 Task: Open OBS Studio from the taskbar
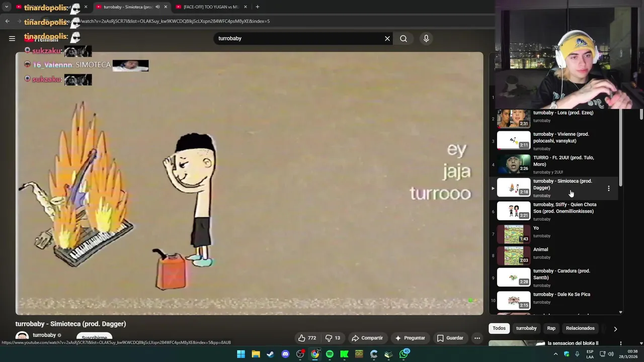(x=300, y=354)
